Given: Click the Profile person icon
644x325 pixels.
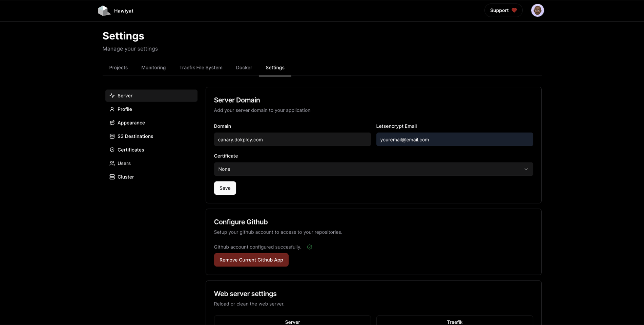Looking at the screenshot, I should click(112, 109).
